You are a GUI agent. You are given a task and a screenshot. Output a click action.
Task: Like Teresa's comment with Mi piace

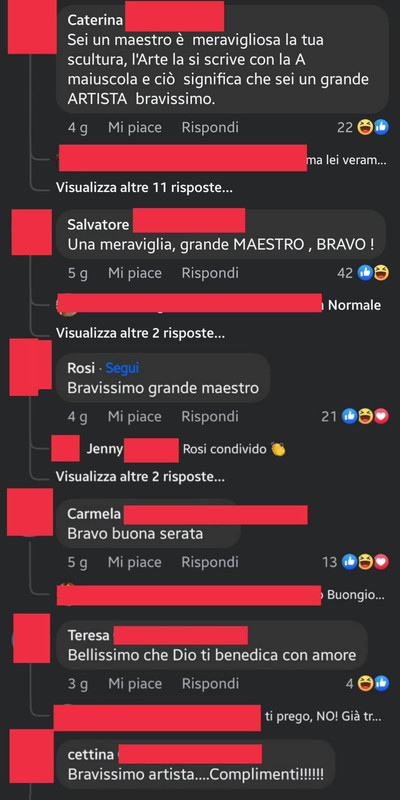click(135, 684)
